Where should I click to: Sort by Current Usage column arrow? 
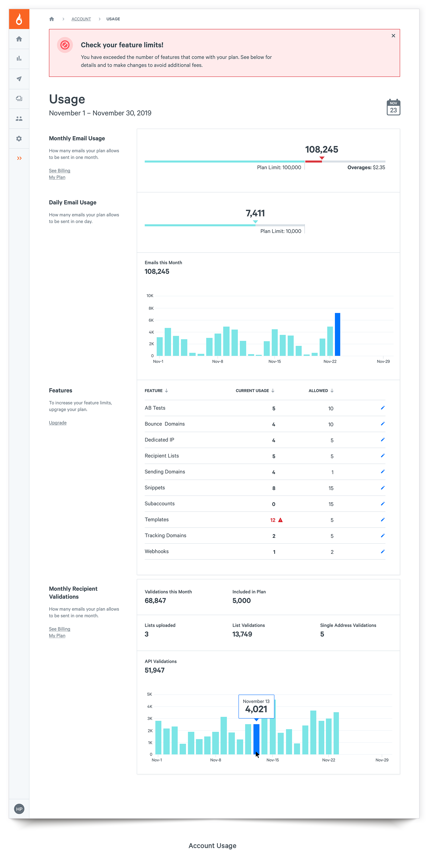tap(273, 391)
